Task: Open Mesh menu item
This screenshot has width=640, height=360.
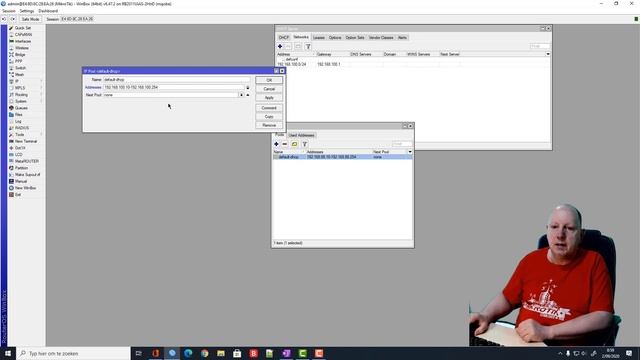Action: click(x=19, y=75)
